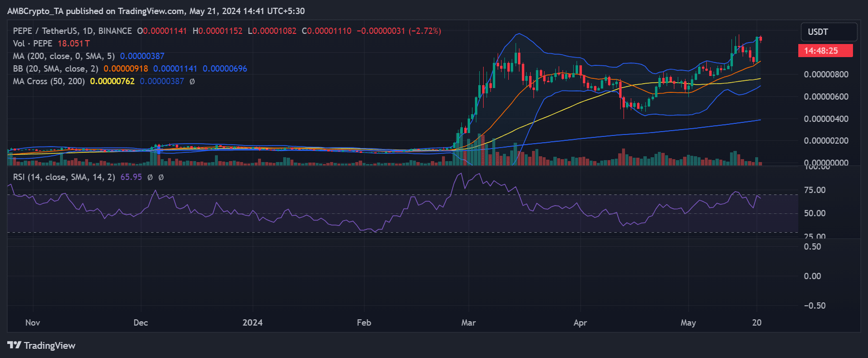Image resolution: width=868 pixels, height=358 pixels.
Task: Select the BB (20, SMA, close, 2) legend
Action: (56, 69)
